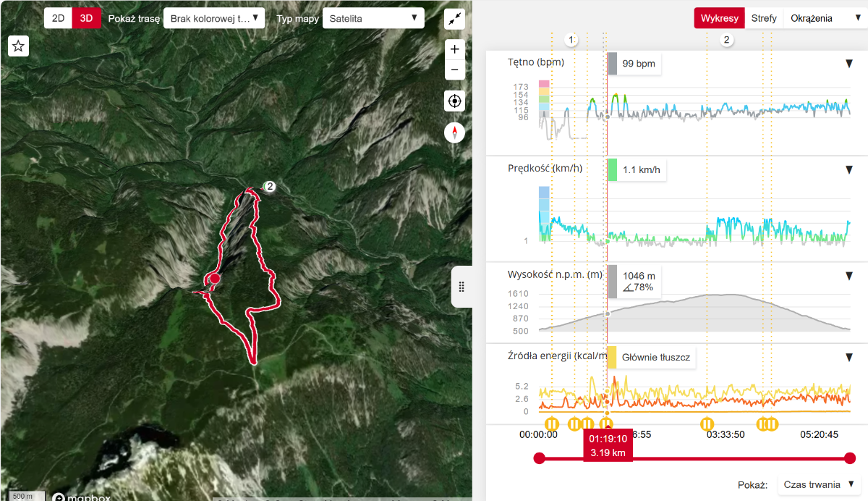Open the Typ mapy Satelita dropdown

click(x=373, y=19)
